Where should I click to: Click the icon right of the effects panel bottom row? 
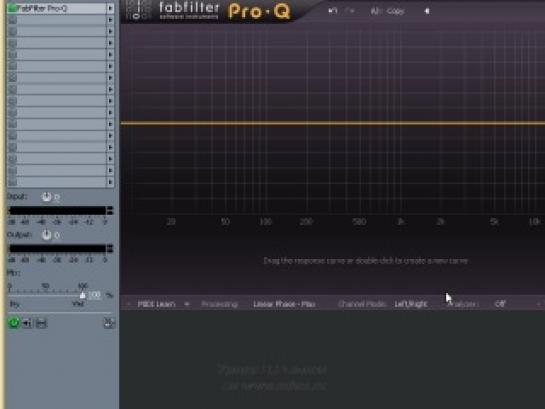pos(109,323)
